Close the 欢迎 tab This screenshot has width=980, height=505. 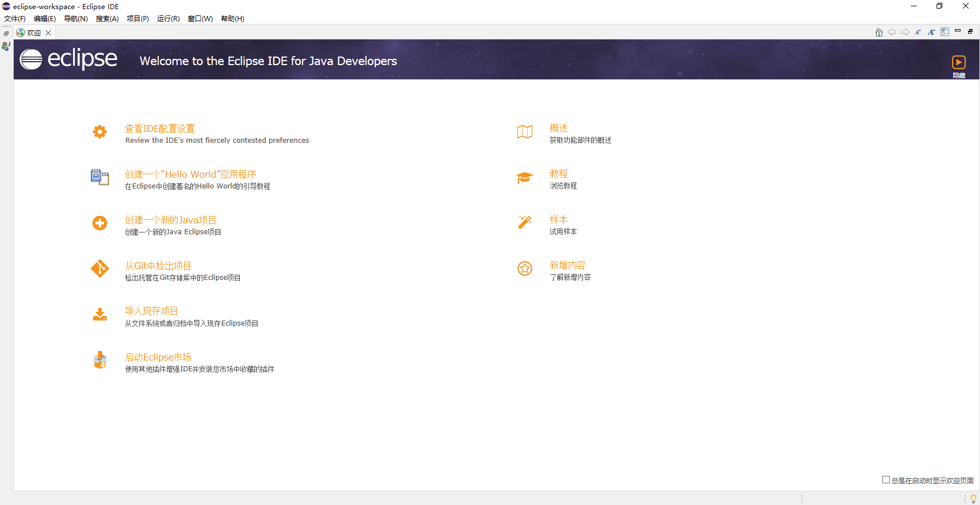coord(49,33)
